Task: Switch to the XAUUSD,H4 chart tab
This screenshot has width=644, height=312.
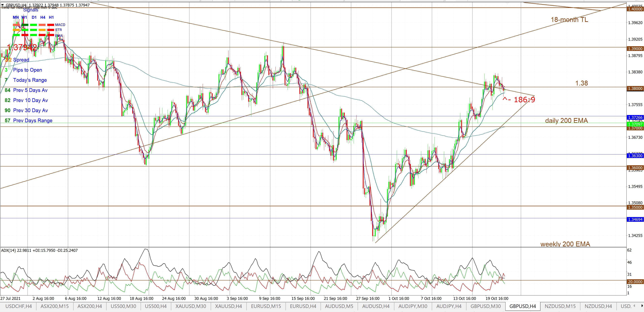Action: [228, 306]
